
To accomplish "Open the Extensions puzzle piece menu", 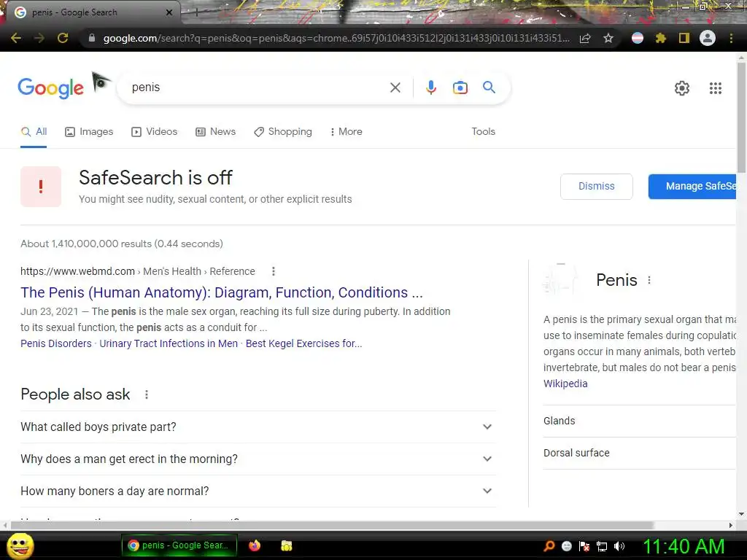I will click(660, 38).
